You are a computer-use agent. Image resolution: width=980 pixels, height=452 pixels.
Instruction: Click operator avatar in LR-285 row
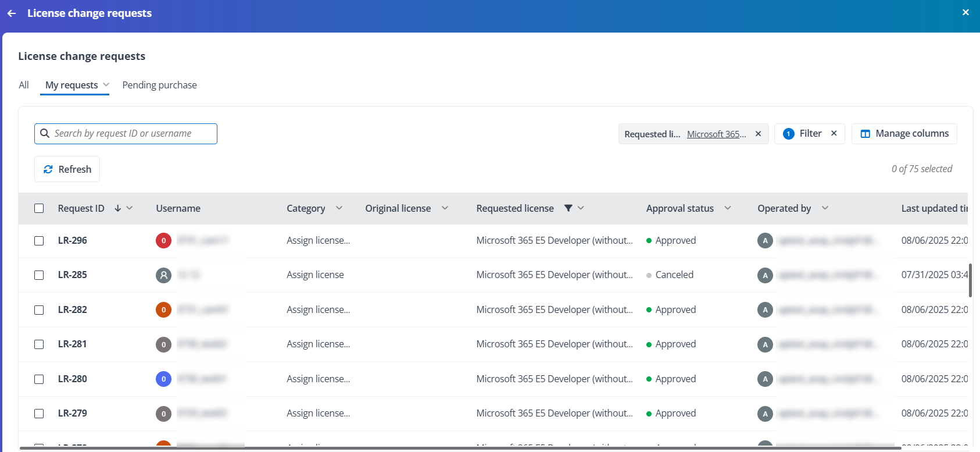[765, 275]
